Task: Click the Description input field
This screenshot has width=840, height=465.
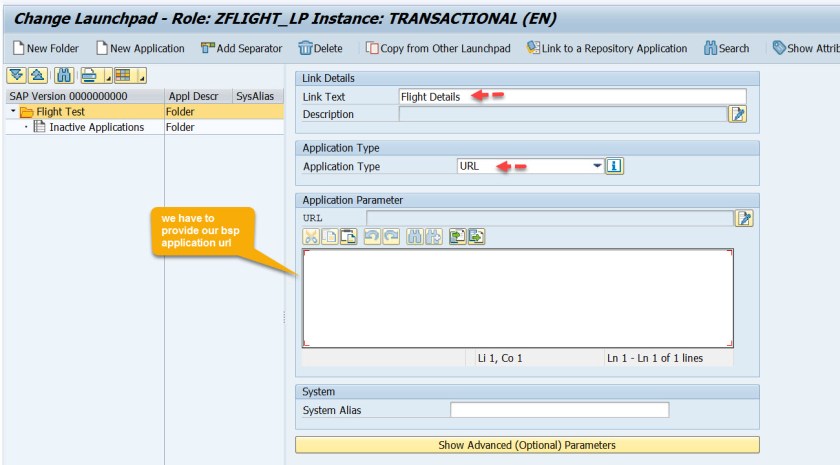Action: [x=562, y=114]
